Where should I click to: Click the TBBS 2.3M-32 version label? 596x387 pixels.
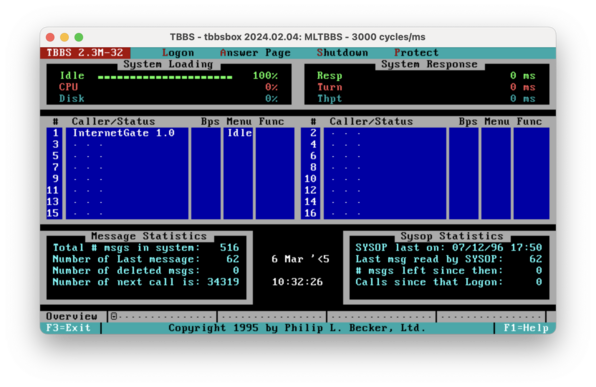pyautogui.click(x=85, y=52)
